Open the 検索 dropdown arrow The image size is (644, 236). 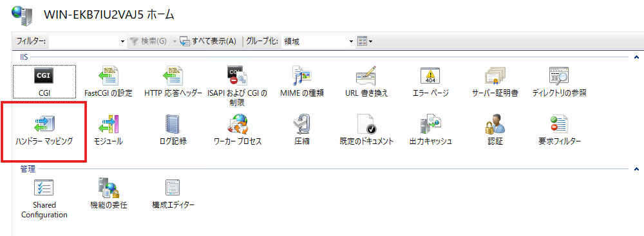(x=174, y=41)
